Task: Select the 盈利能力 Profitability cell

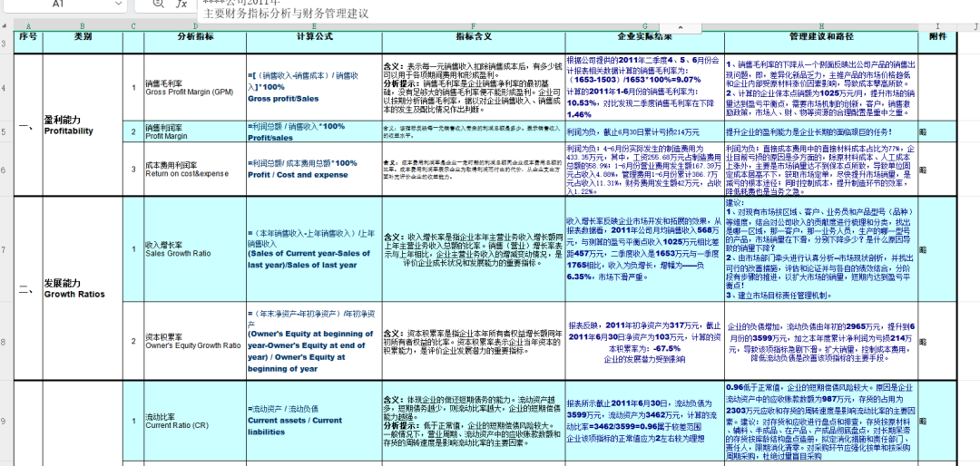Action: [x=83, y=125]
